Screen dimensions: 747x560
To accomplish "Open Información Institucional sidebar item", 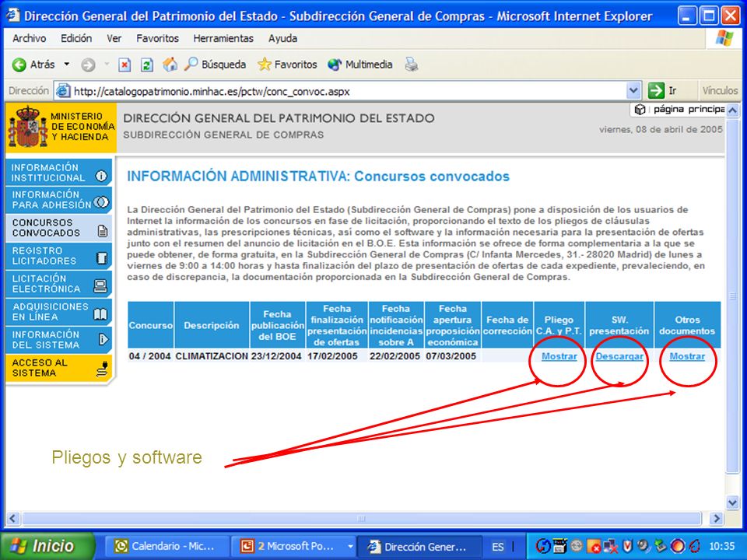I will (59, 173).
